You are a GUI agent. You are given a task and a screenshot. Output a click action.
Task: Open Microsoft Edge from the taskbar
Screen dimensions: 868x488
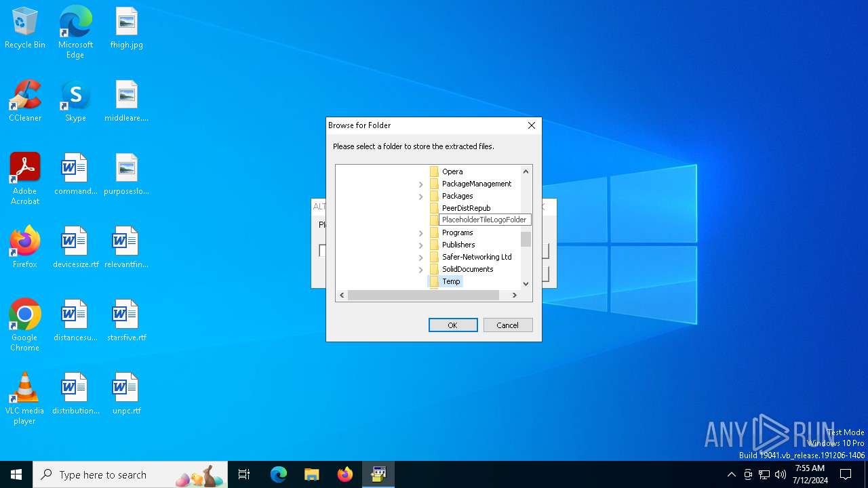point(279,474)
